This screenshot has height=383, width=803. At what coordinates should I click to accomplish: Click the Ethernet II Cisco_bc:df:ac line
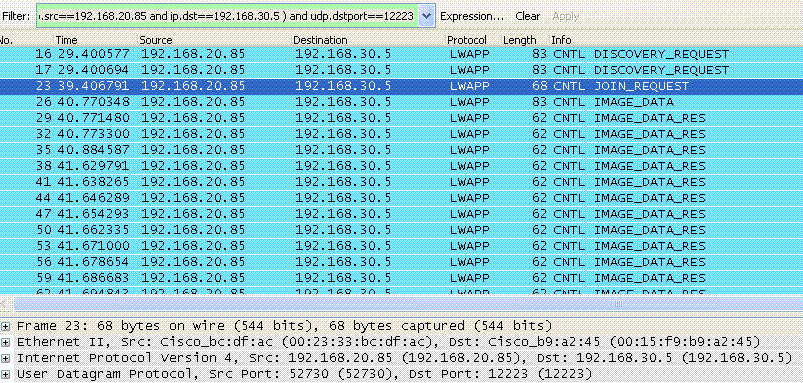pyautogui.click(x=389, y=342)
